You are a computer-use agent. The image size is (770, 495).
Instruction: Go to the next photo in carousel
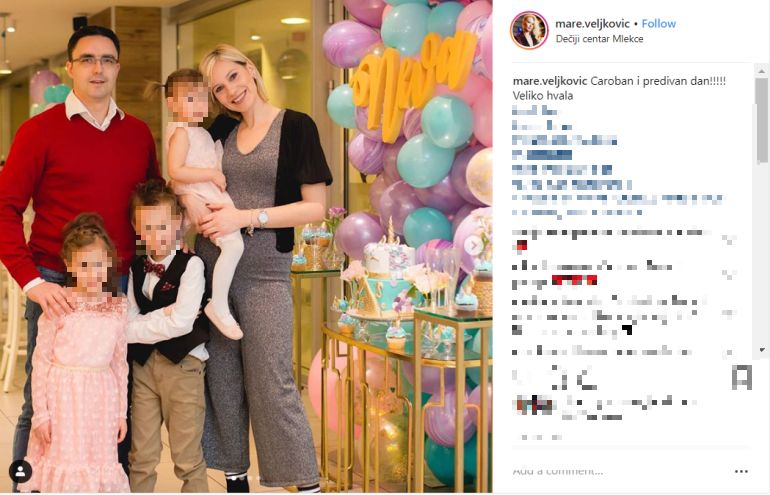[x=473, y=245]
